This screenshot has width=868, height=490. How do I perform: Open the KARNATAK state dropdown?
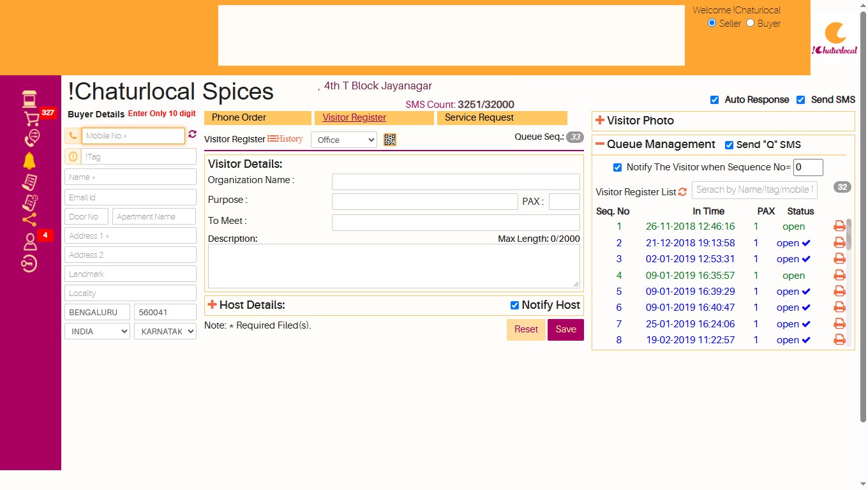[165, 331]
